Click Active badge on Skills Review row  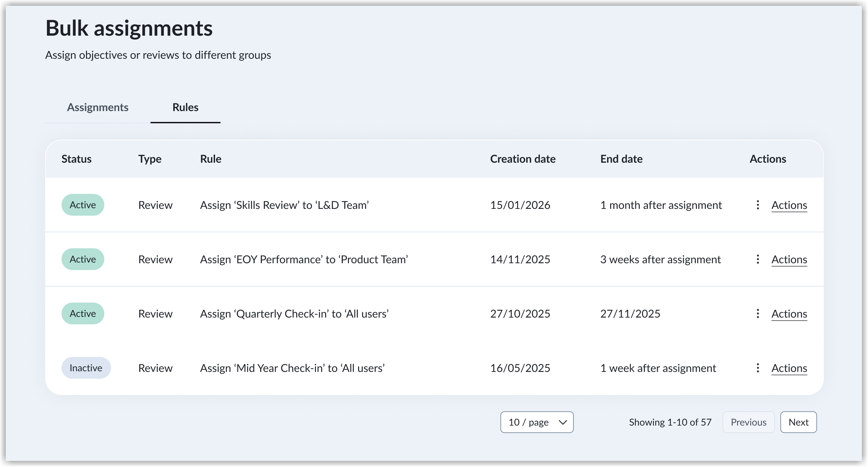point(83,205)
